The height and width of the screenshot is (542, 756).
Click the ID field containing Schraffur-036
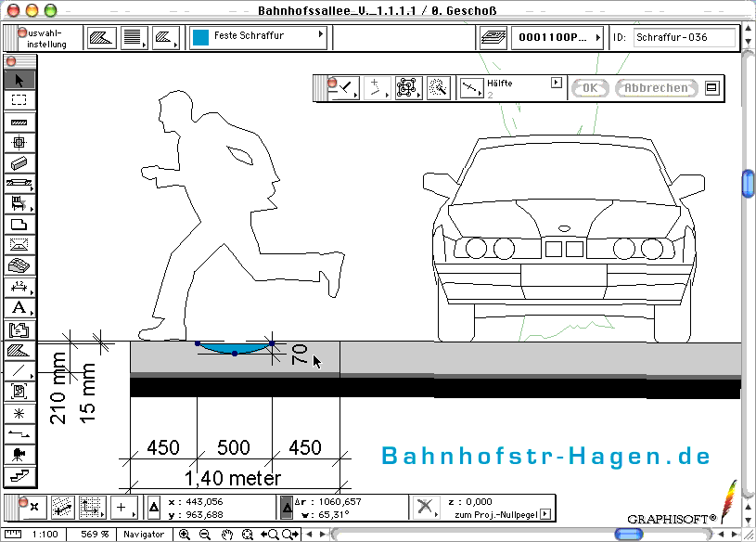pos(685,38)
